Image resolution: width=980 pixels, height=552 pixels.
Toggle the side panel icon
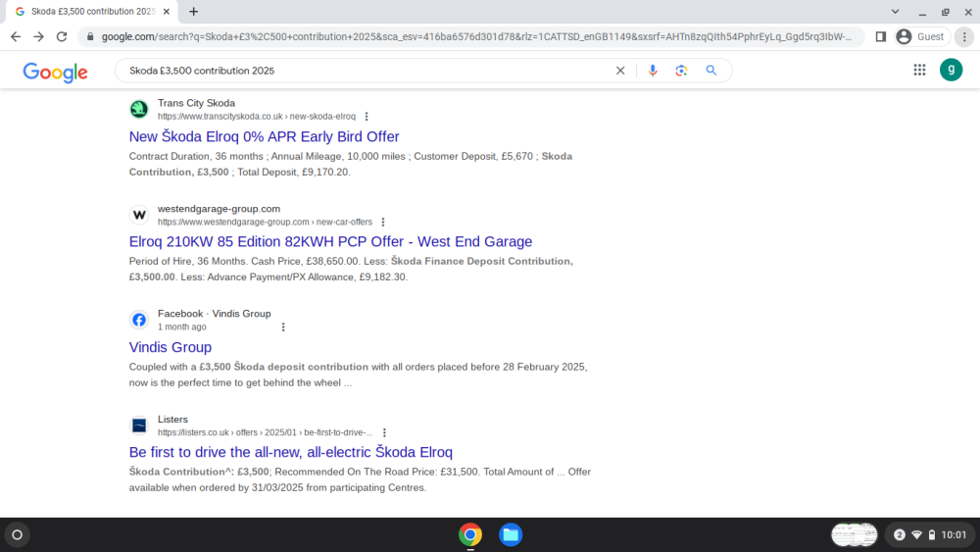[x=881, y=37]
